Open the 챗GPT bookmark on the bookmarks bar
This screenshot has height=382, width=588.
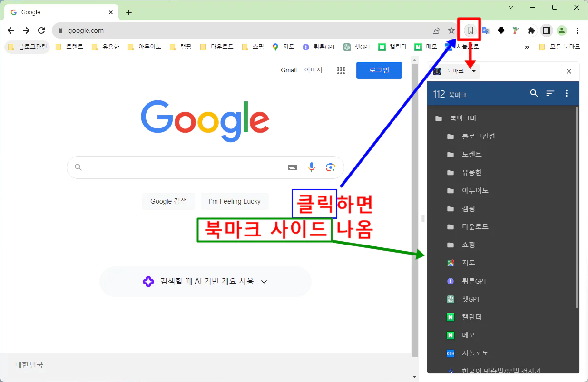pyautogui.click(x=357, y=47)
